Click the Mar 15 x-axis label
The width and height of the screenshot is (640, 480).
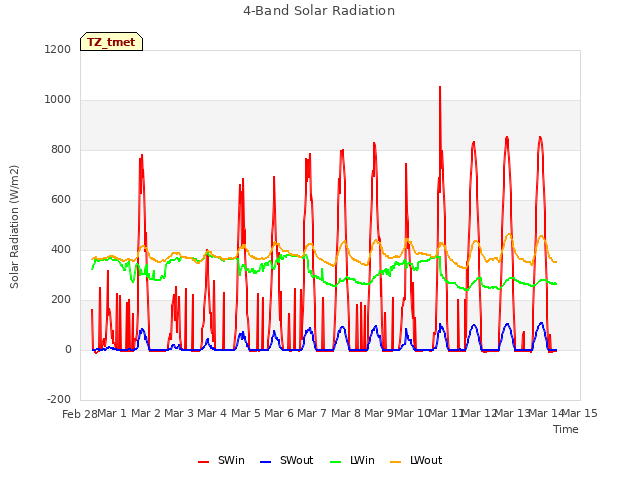[x=580, y=413]
